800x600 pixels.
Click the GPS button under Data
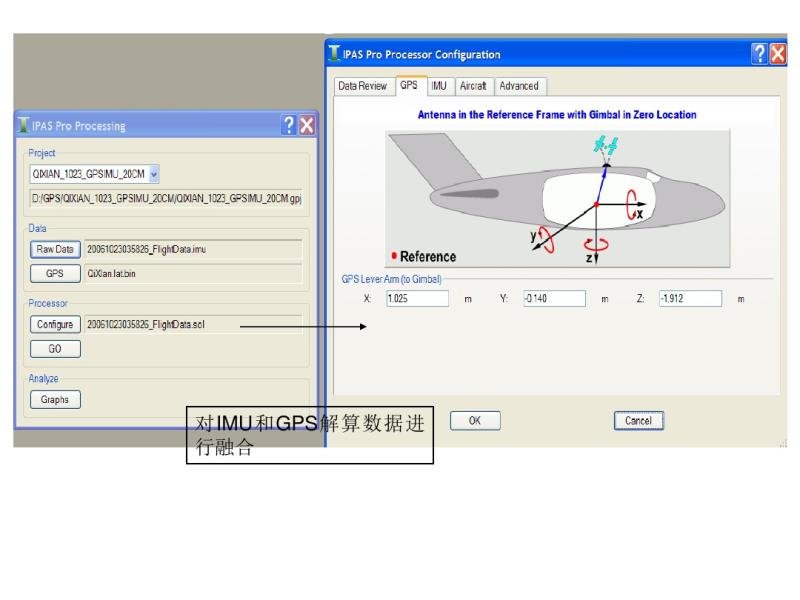[x=55, y=273]
